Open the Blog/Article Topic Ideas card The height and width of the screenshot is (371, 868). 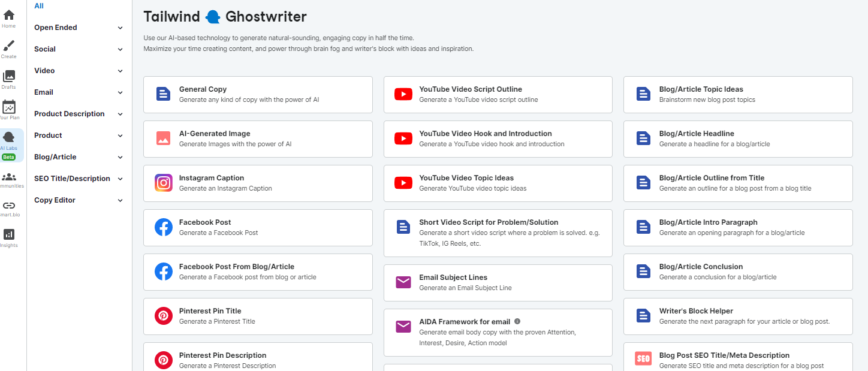coord(737,94)
